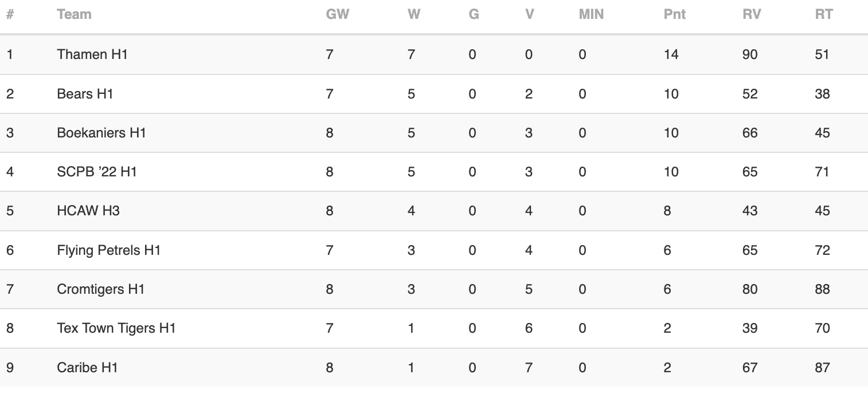Screen dimensions: 868x402
Task: Sort by the Team column header
Action: click(74, 15)
